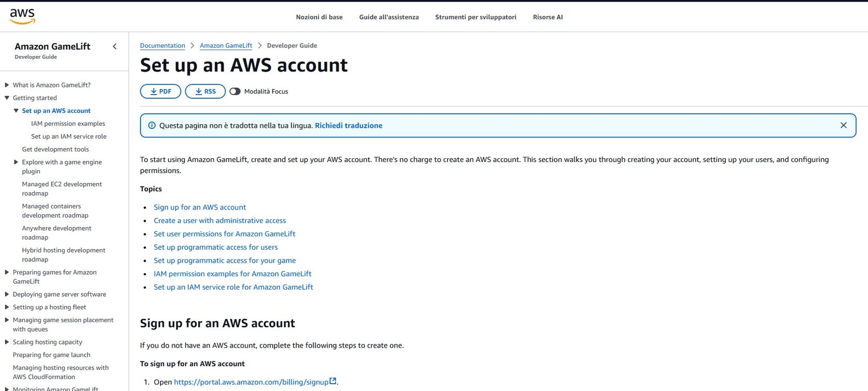Screen dimensions: 868x391
Task: Open 'Risorse AI' menu
Action: [x=548, y=17]
